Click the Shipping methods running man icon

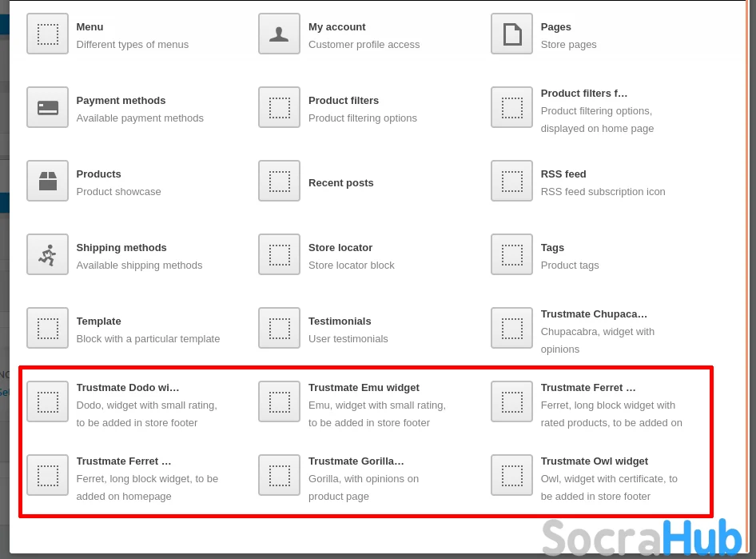tap(47, 254)
